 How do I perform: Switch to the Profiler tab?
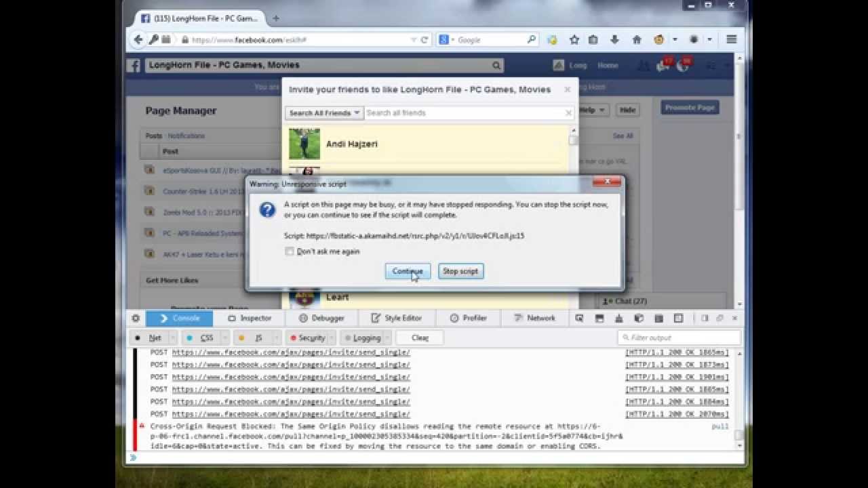[468, 318]
